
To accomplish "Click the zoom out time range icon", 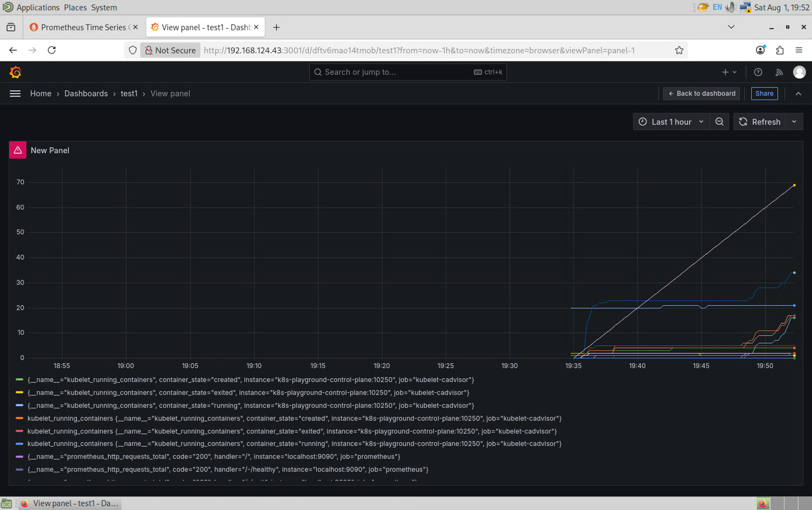I will (x=719, y=122).
